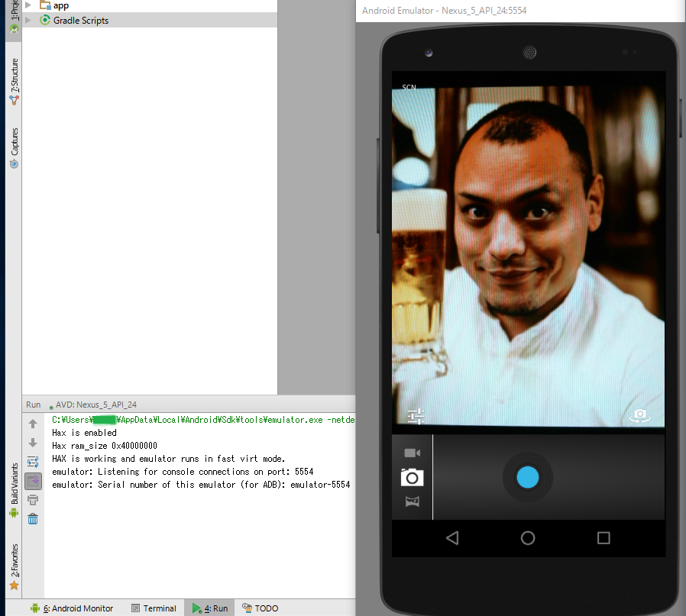Click the AVD: Nexus_5_API_24 run tab
Viewport: 686px width, 616px height.
point(93,405)
